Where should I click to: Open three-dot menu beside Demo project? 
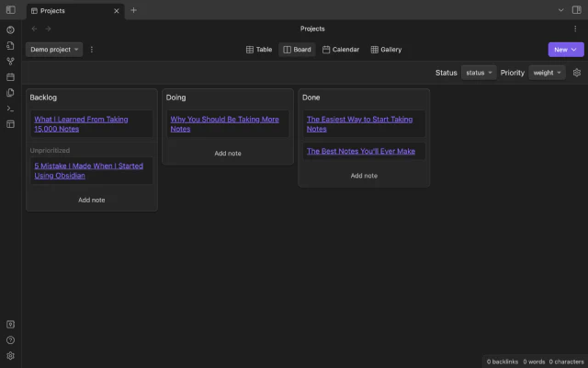pyautogui.click(x=92, y=50)
